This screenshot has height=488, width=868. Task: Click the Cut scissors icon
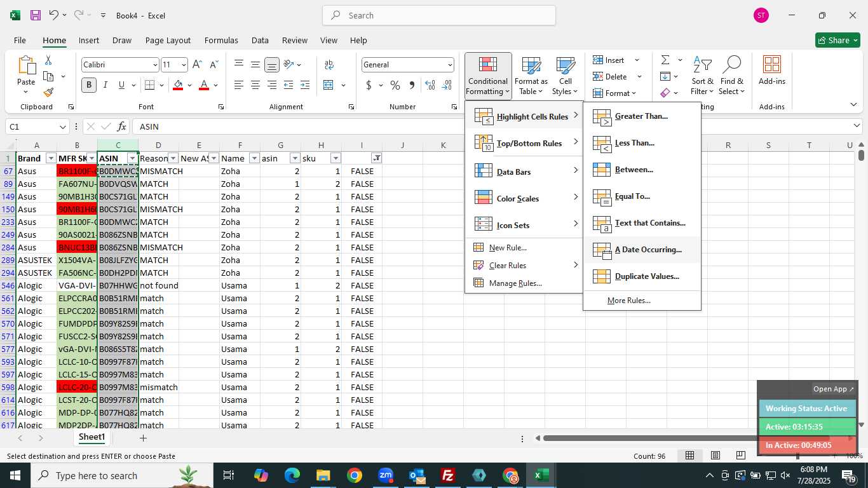48,60
